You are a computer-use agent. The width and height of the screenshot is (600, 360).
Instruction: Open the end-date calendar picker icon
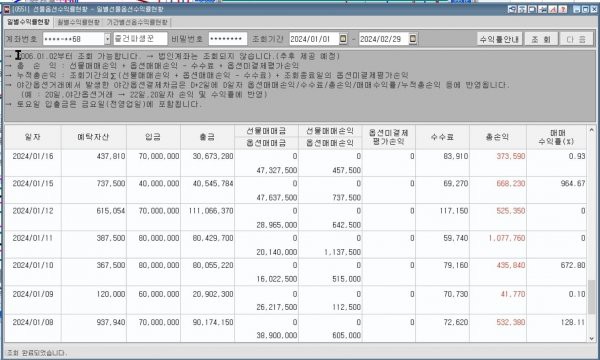click(412, 39)
